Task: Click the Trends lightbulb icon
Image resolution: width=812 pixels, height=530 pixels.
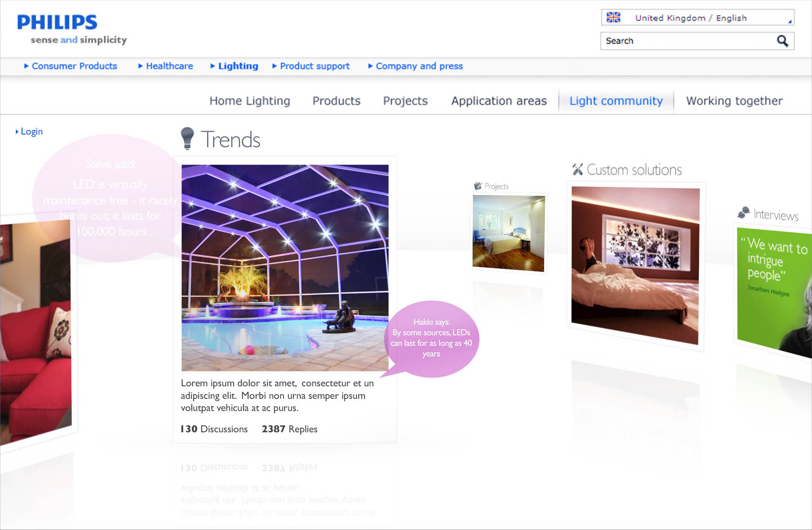Action: click(x=187, y=138)
